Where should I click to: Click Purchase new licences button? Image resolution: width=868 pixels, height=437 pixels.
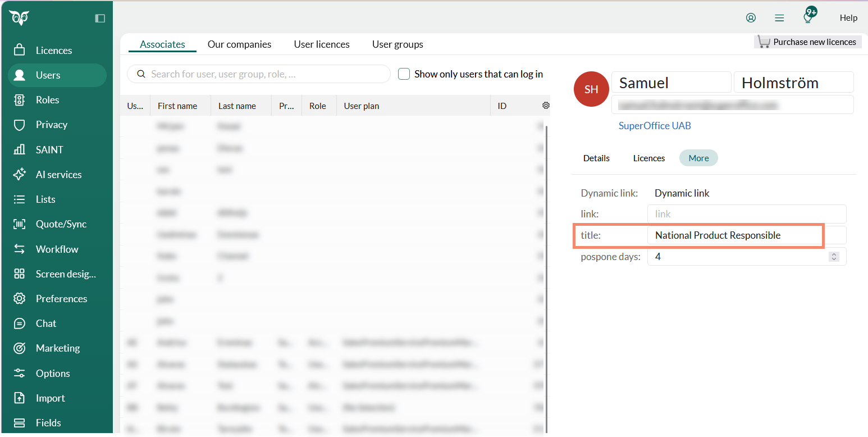tap(807, 42)
